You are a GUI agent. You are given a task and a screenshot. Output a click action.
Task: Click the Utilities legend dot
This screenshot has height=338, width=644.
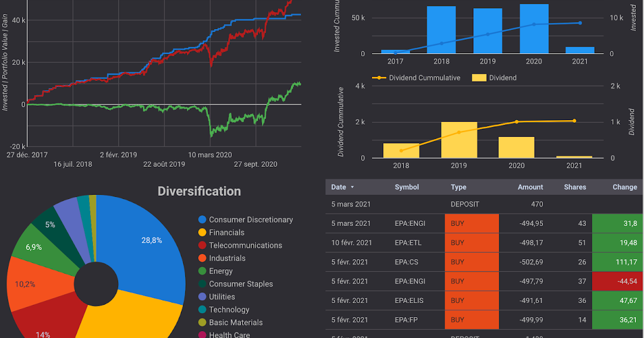tap(202, 297)
